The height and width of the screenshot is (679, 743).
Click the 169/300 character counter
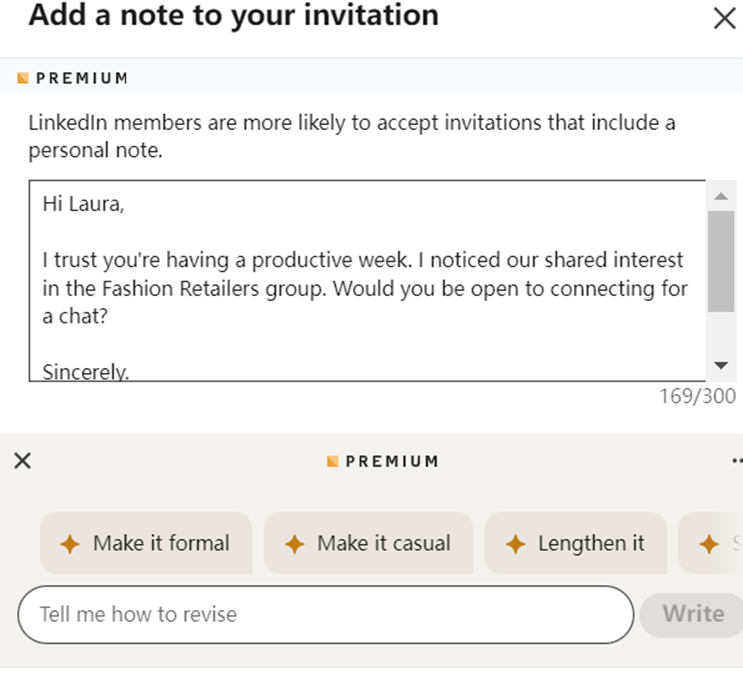point(698,396)
